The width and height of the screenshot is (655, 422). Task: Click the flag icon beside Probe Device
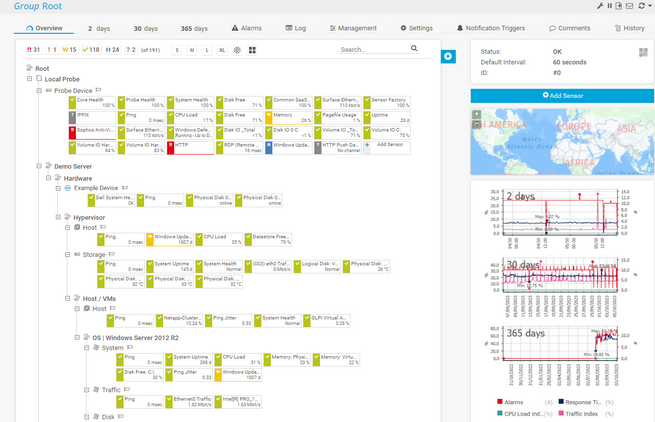point(101,90)
